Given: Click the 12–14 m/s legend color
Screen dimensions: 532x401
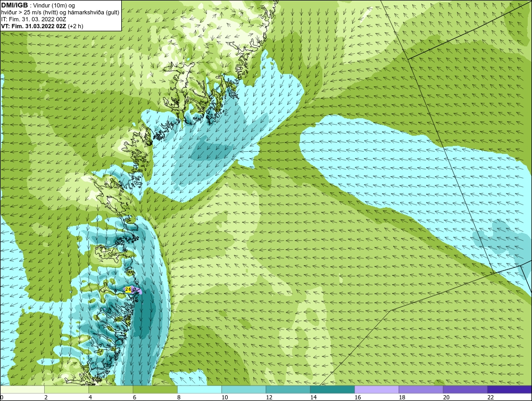Looking at the screenshot, I should tap(288, 389).
